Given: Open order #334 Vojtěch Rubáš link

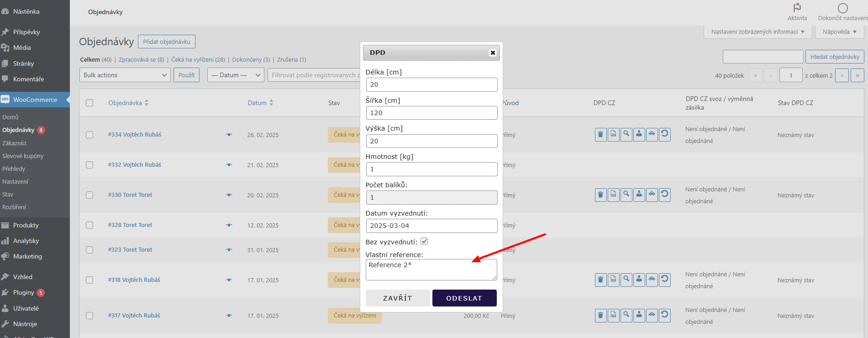Looking at the screenshot, I should click(x=135, y=134).
